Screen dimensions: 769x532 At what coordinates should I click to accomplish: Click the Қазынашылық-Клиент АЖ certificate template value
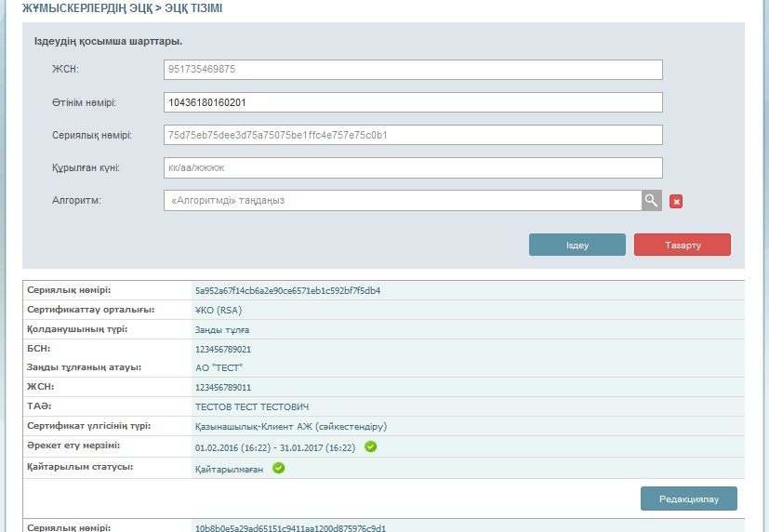pos(290,427)
